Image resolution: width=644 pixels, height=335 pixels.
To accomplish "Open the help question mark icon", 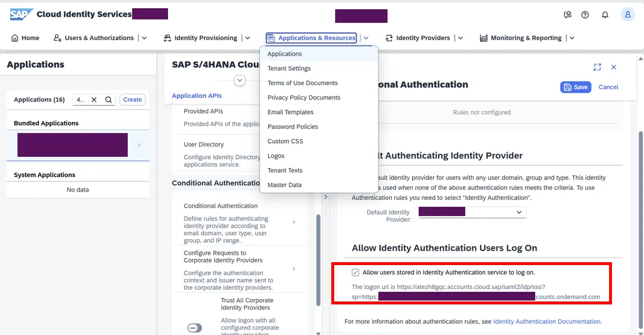I will [585, 15].
